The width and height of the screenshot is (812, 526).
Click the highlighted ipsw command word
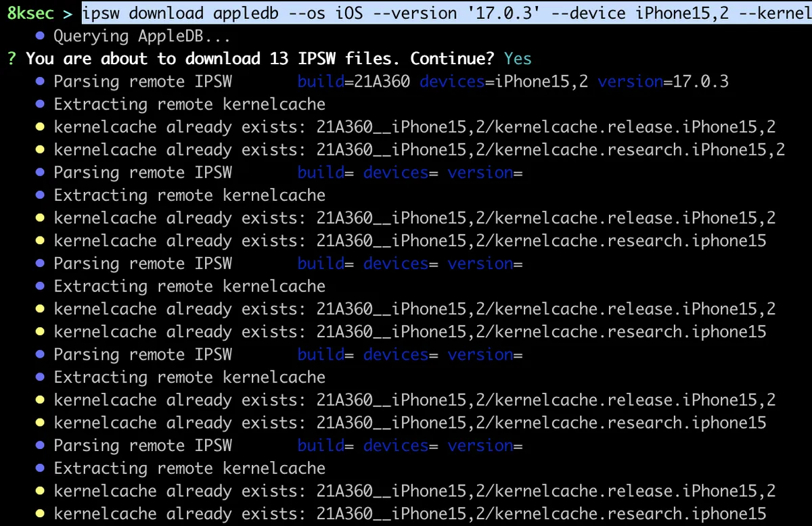click(101, 13)
